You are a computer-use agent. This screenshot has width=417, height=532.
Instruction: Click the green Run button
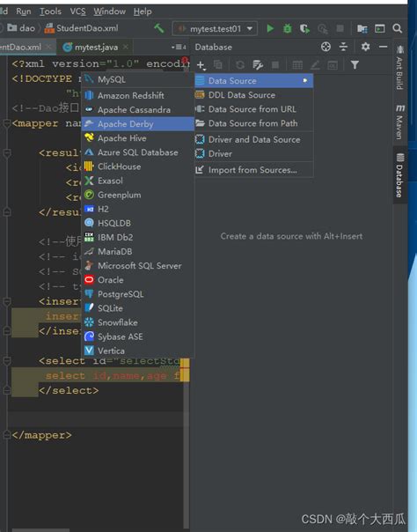tap(270, 28)
